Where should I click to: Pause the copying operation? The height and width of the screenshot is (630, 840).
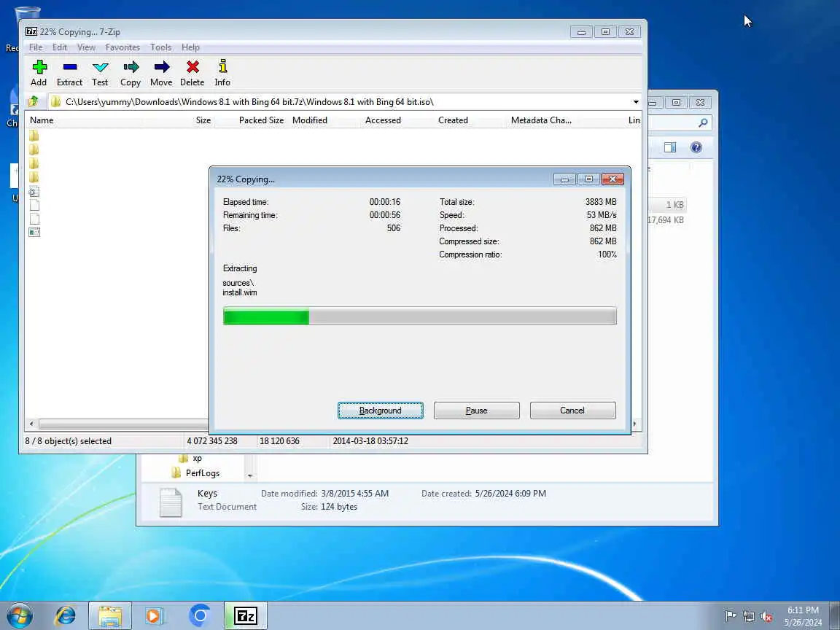coord(476,411)
